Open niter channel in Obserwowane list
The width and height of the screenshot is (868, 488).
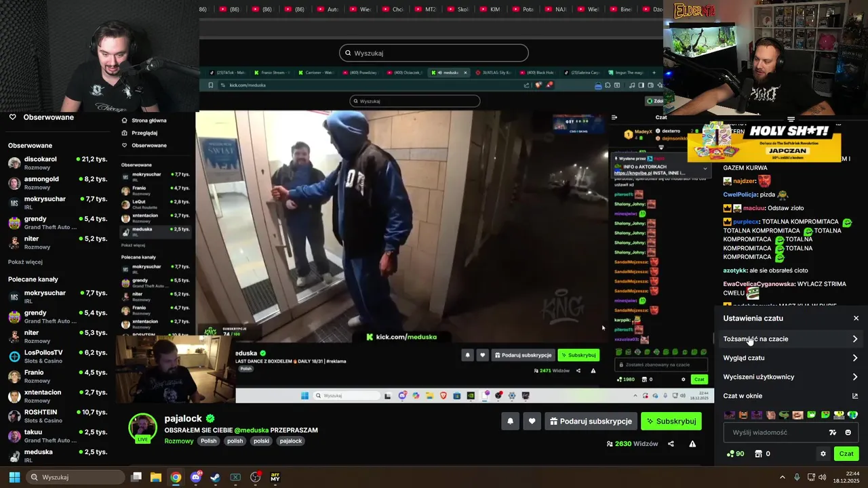[x=58, y=243]
